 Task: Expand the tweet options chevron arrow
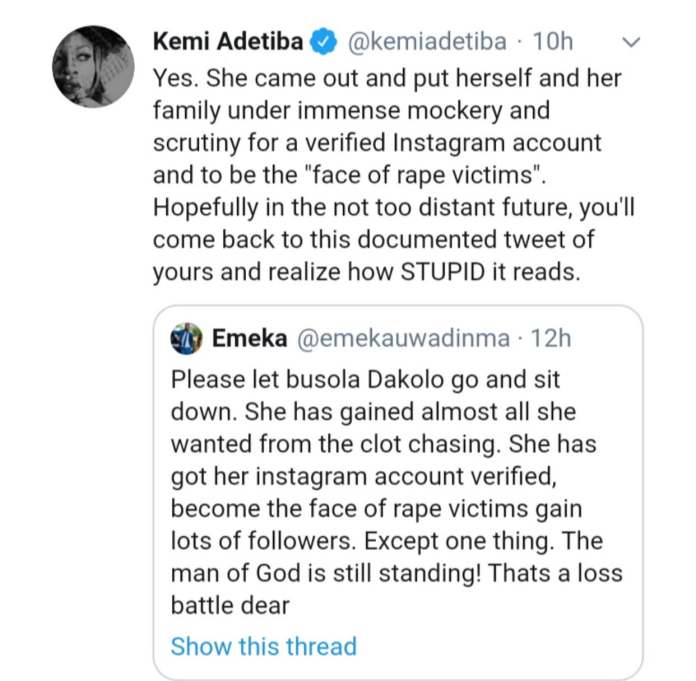click(x=630, y=42)
